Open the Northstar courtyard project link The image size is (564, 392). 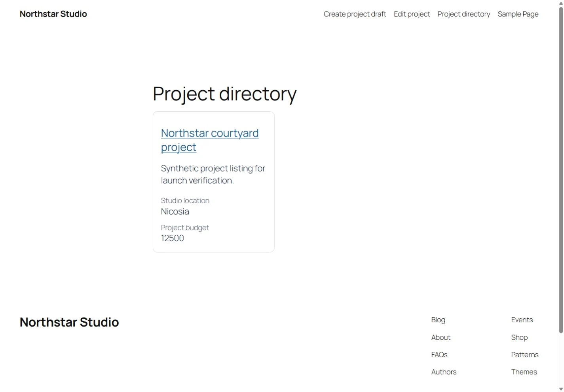210,140
